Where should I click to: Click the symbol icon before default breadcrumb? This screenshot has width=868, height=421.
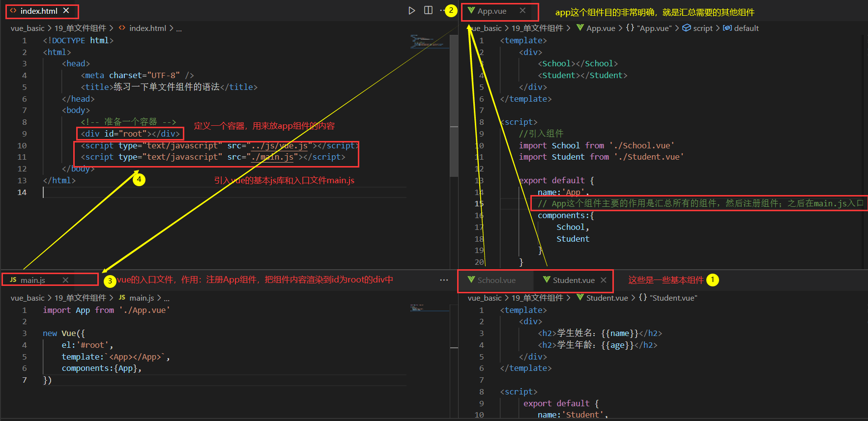727,28
